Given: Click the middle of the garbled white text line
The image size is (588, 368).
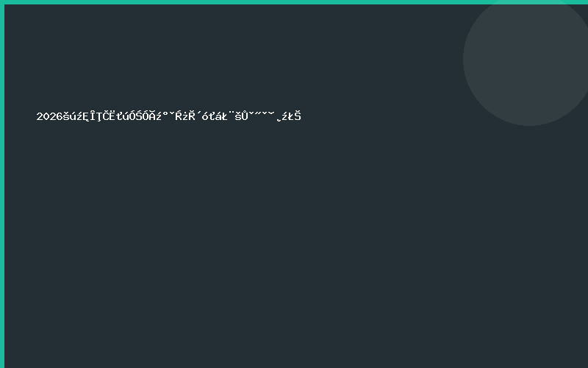Looking at the screenshot, I should (169, 116).
